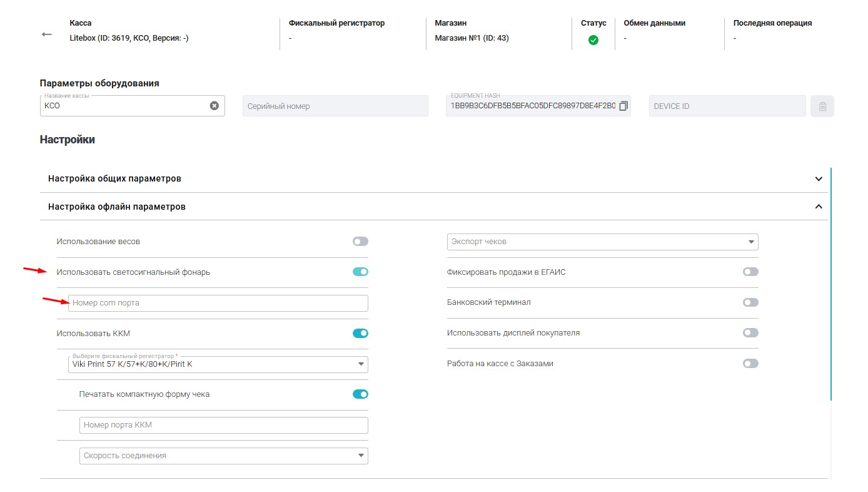Enable the customer display toggle
The width and height of the screenshot is (868, 492).
click(x=750, y=333)
